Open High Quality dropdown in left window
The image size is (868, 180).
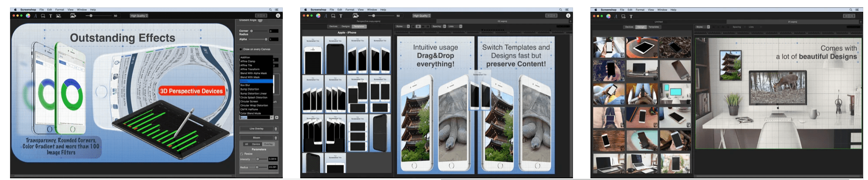point(139,16)
